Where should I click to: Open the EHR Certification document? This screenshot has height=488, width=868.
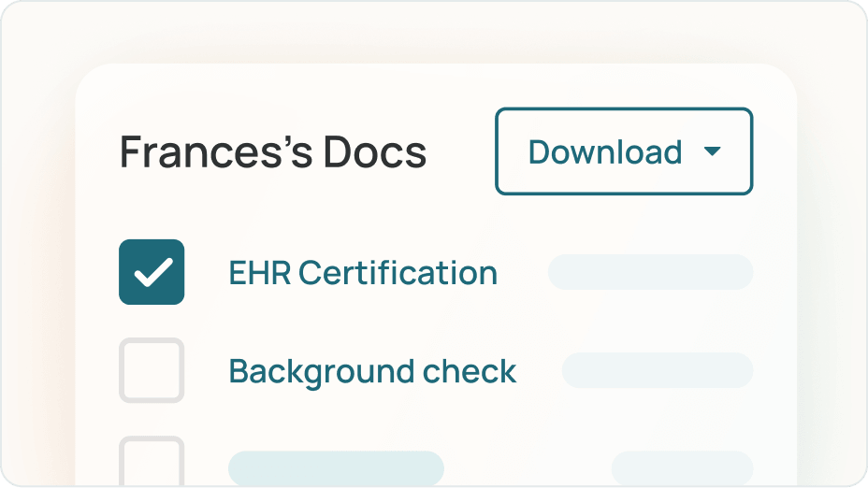(363, 273)
